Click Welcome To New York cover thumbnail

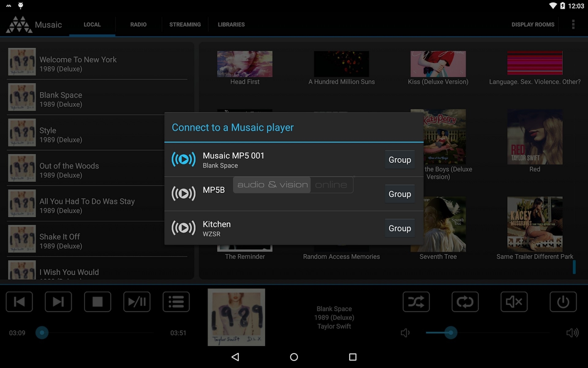(x=22, y=62)
